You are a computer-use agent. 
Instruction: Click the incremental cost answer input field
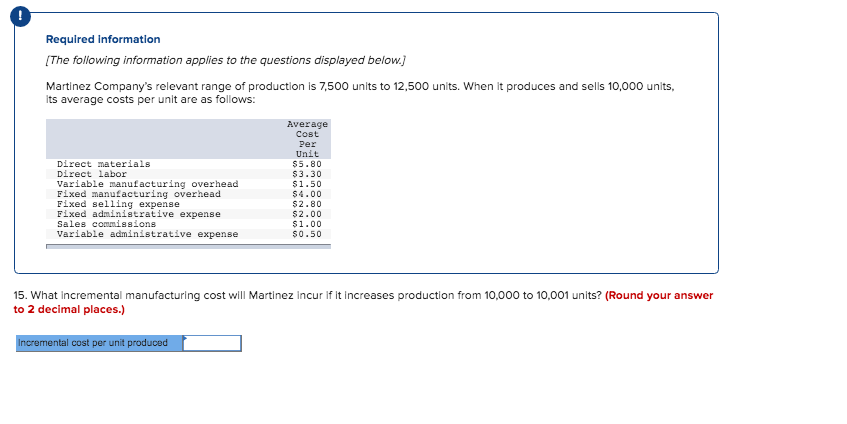point(212,343)
